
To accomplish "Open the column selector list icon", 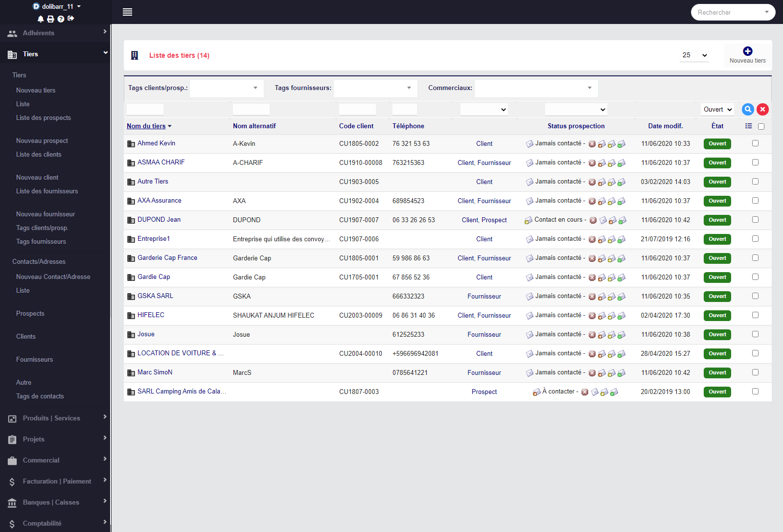I will click(748, 126).
